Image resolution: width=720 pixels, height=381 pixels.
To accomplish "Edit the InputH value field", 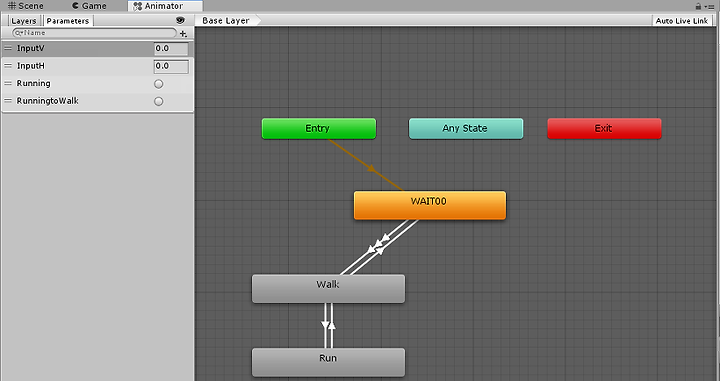I will click(171, 66).
